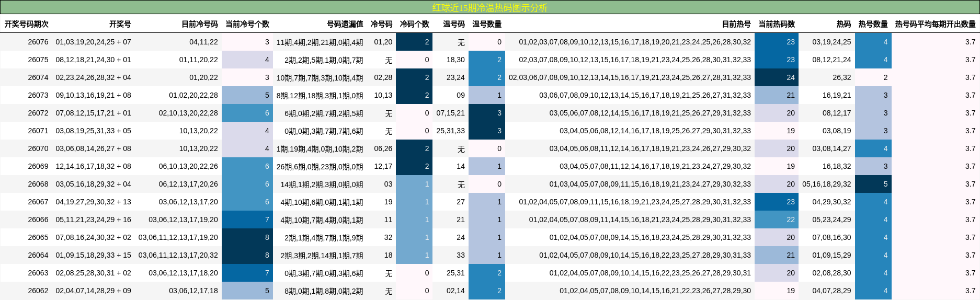Click the 当前热码数 column header
The image size is (980, 300).
coord(777,24)
